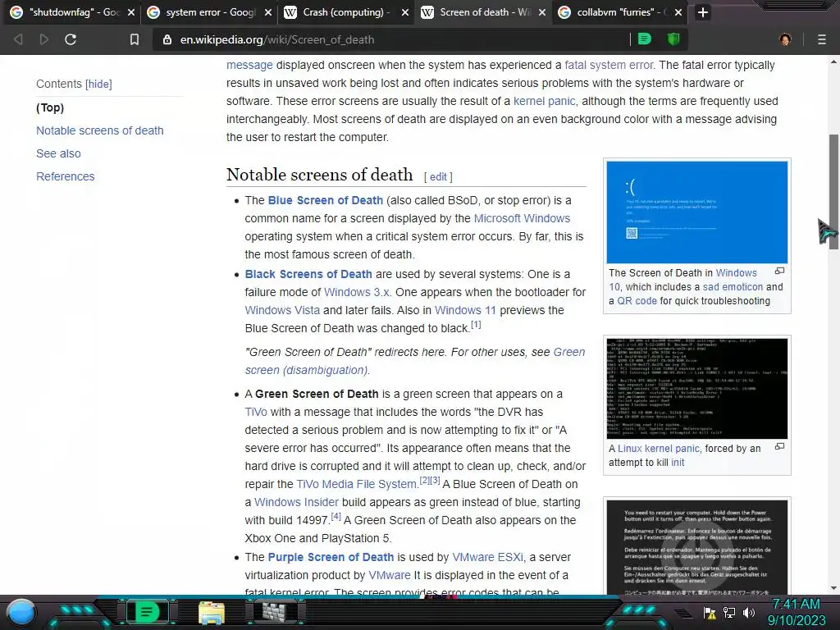Open the sad emoticon link in caption
This screenshot has width=840, height=630.
point(733,287)
